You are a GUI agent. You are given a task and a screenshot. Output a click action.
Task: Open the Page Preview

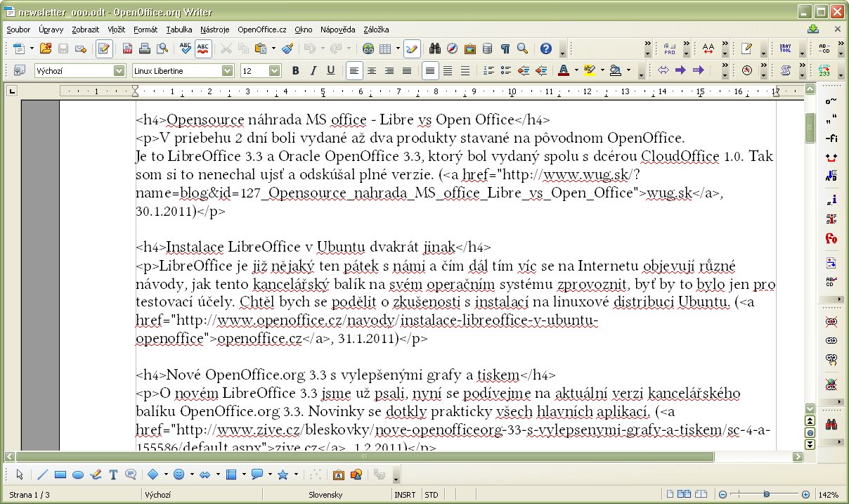point(162,49)
